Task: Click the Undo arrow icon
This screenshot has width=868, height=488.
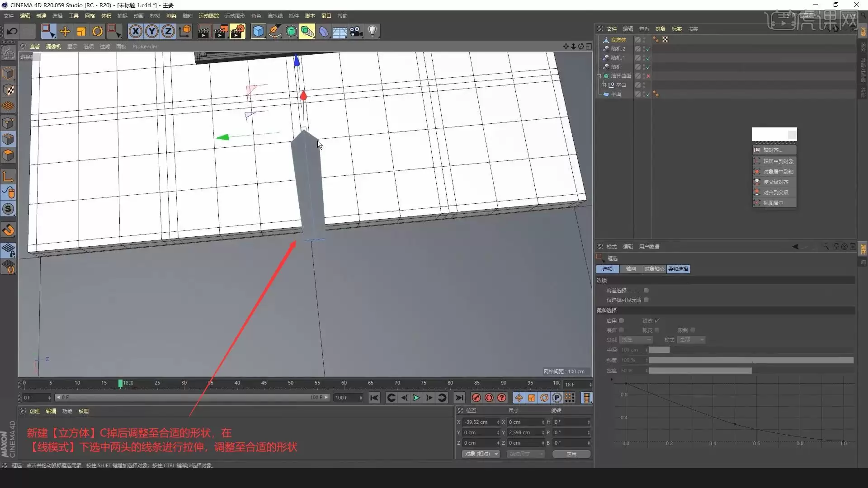Action: click(x=12, y=31)
